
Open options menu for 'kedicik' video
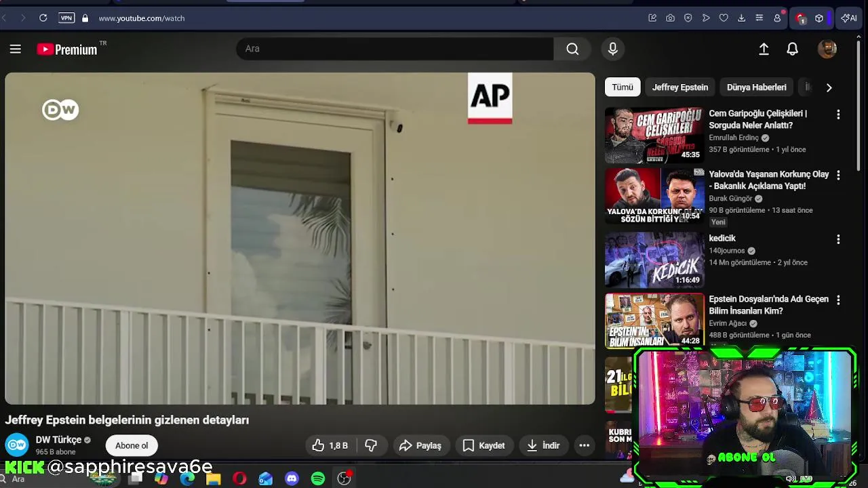838,239
